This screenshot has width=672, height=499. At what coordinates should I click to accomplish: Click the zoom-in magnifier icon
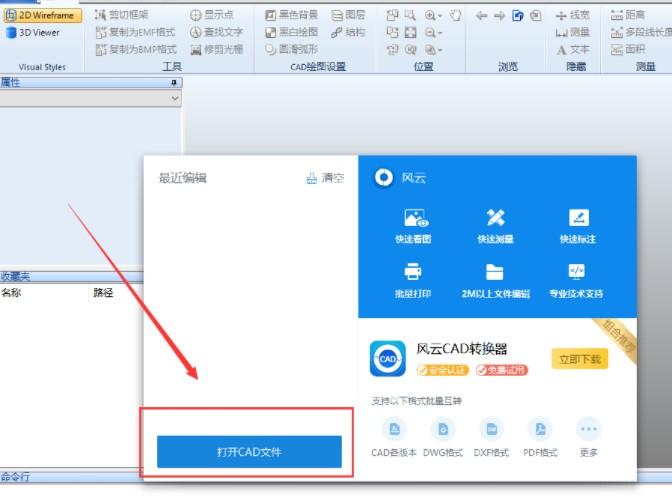430,16
